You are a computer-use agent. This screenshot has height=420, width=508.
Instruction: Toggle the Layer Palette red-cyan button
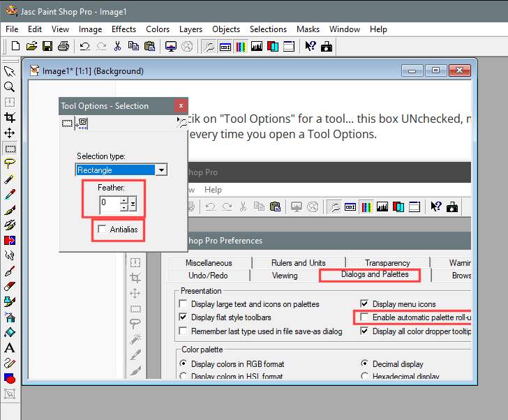pyautogui.click(x=273, y=46)
